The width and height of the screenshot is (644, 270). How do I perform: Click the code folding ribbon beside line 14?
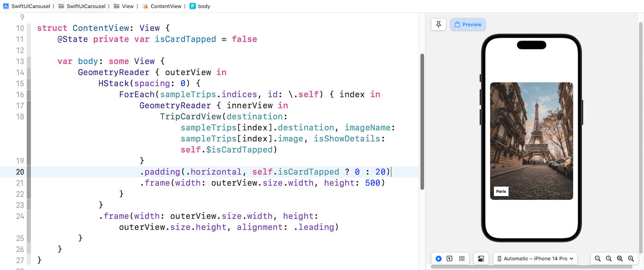click(29, 72)
